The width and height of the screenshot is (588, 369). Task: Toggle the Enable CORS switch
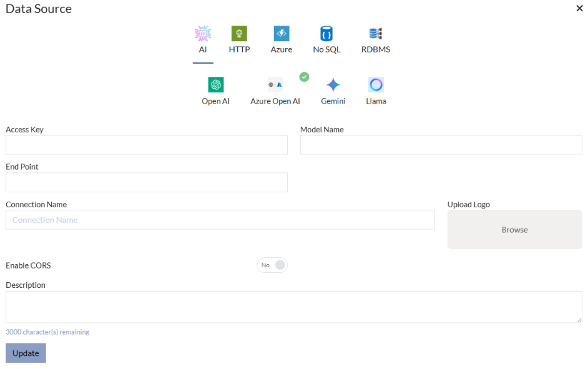[272, 265]
